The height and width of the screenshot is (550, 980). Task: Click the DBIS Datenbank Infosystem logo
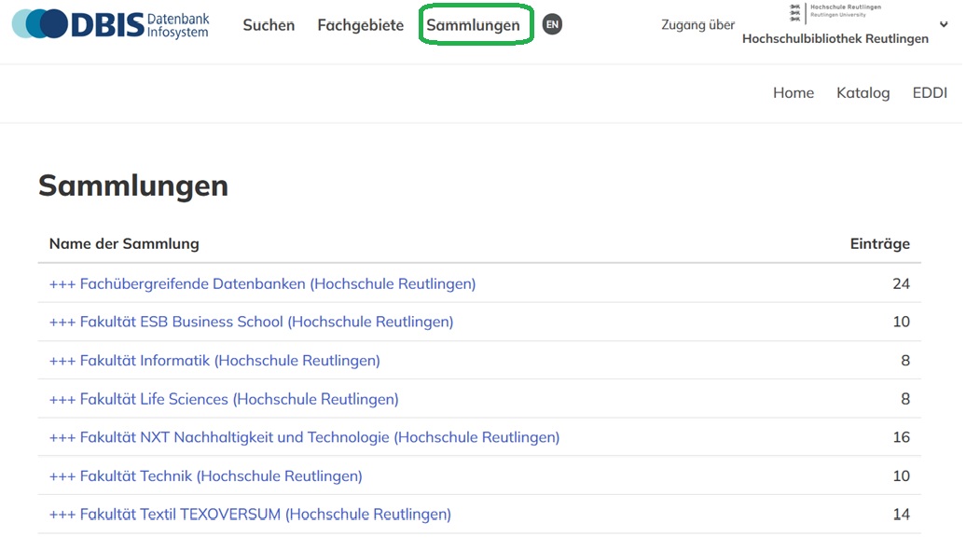click(x=111, y=25)
